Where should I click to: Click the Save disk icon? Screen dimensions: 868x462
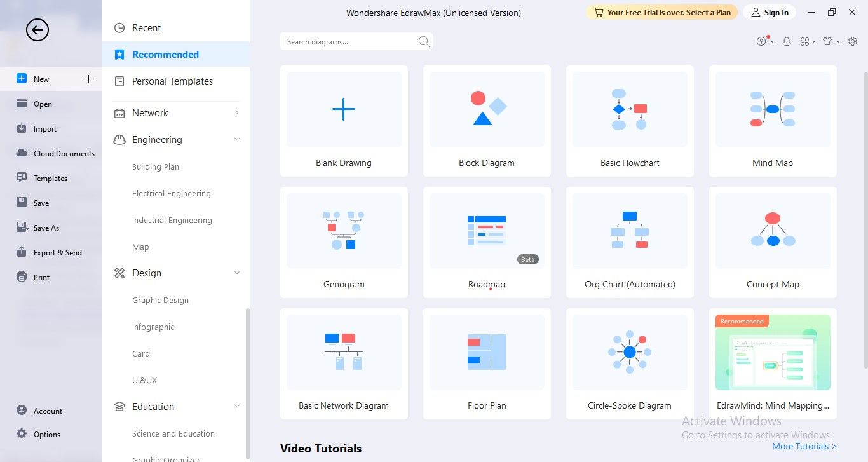click(x=22, y=203)
